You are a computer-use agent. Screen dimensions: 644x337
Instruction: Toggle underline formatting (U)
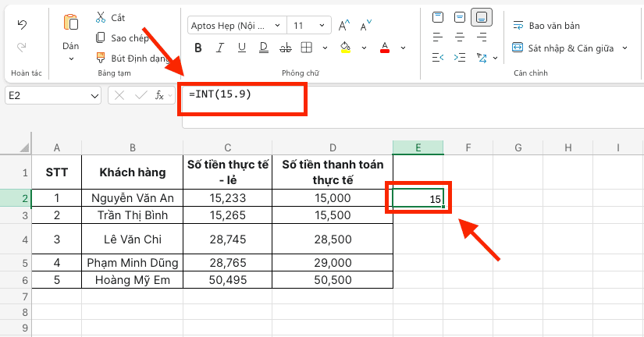[241, 48]
